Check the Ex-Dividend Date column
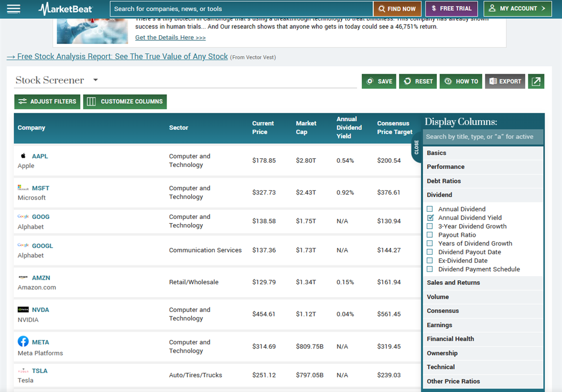 point(430,260)
